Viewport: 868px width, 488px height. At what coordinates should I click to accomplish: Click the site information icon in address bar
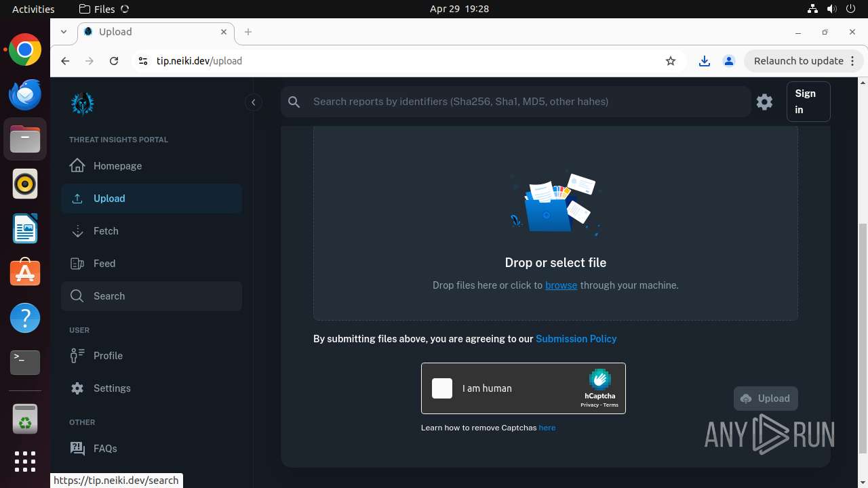[x=142, y=61]
